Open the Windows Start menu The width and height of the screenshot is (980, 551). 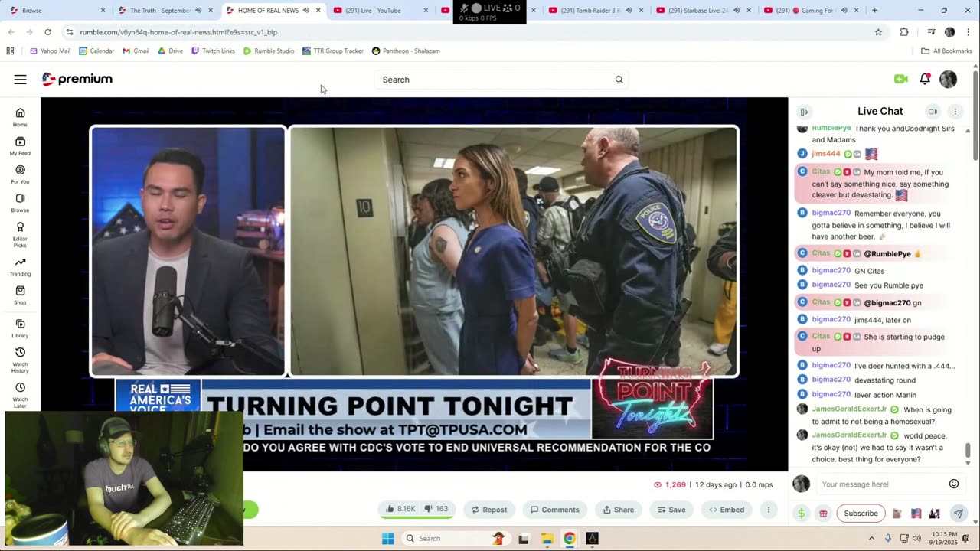tap(388, 538)
